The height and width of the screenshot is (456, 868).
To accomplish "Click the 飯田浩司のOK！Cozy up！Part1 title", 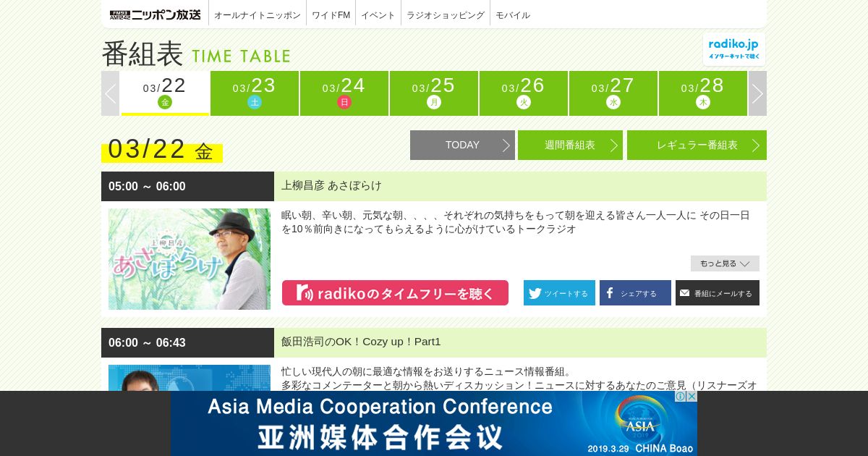I will click(x=361, y=342).
